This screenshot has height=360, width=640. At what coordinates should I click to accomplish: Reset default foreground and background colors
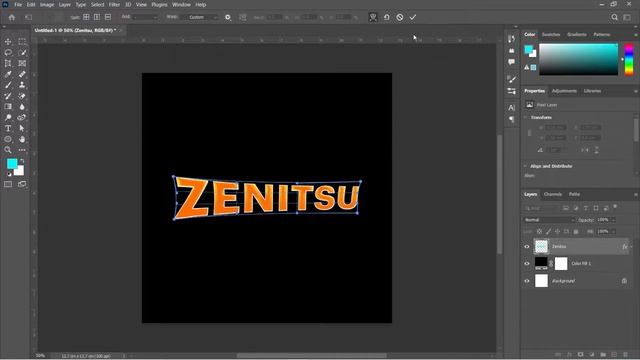click(9, 174)
